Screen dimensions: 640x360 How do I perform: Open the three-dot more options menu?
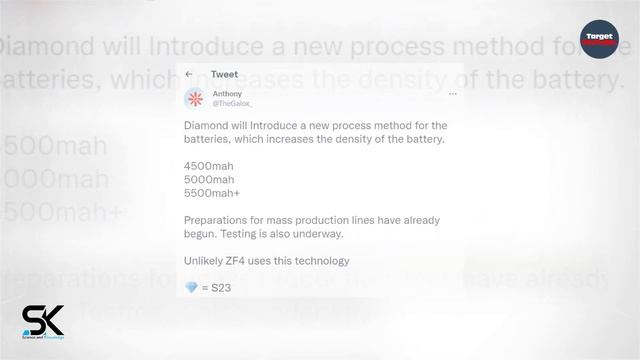coord(452,94)
